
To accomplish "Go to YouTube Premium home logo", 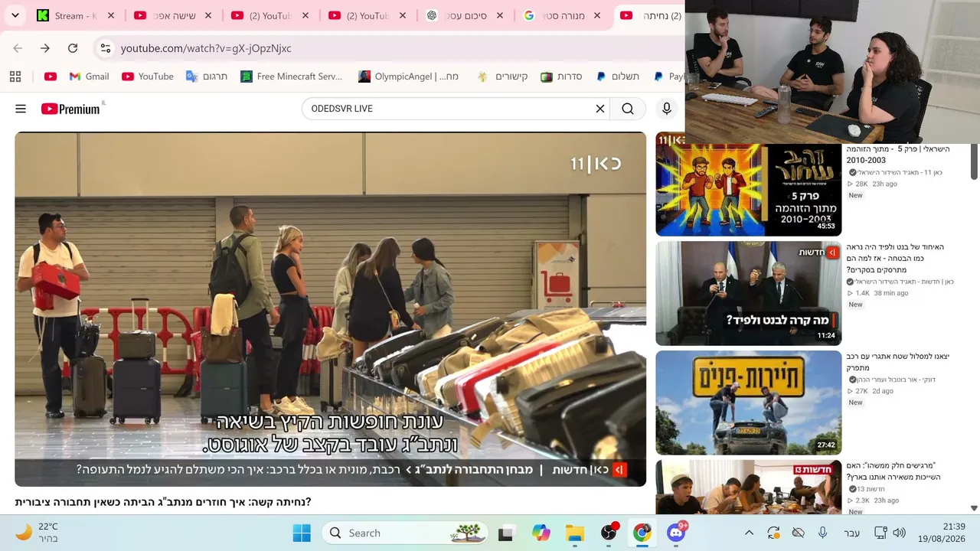I will 70,109.
